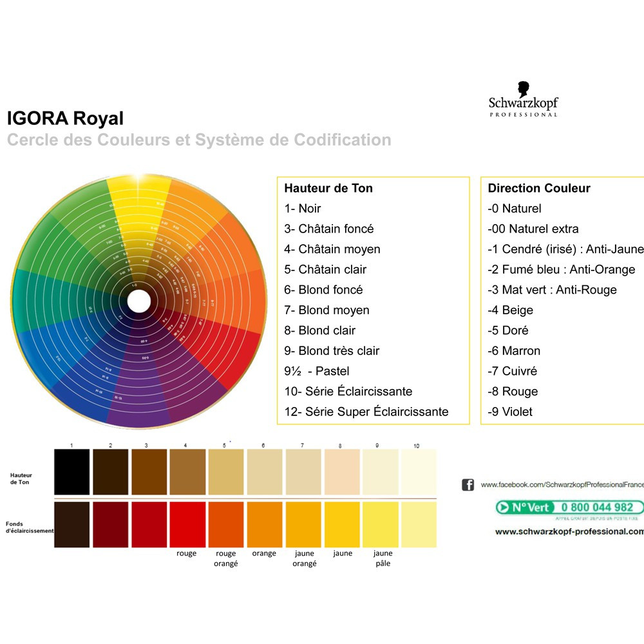Click the green N° Vert badge
The image size is (644, 644).
[x=522, y=507]
